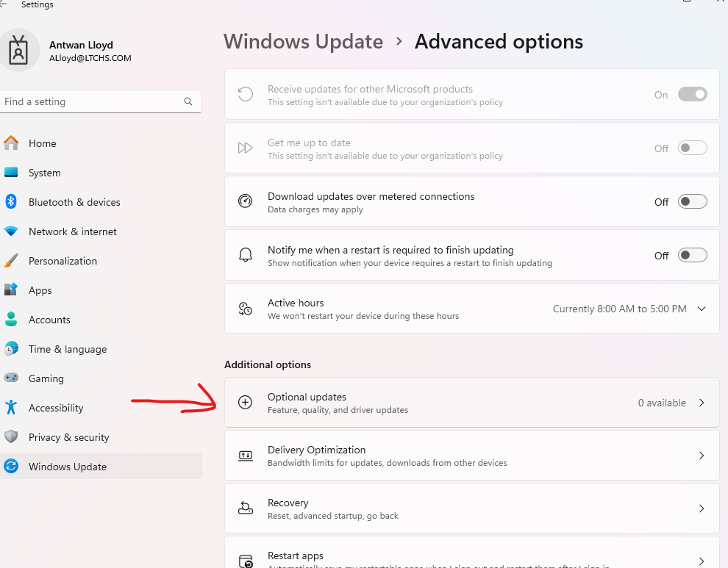Open Personalization settings
Viewport: 728px width, 568px height.
click(x=101, y=261)
